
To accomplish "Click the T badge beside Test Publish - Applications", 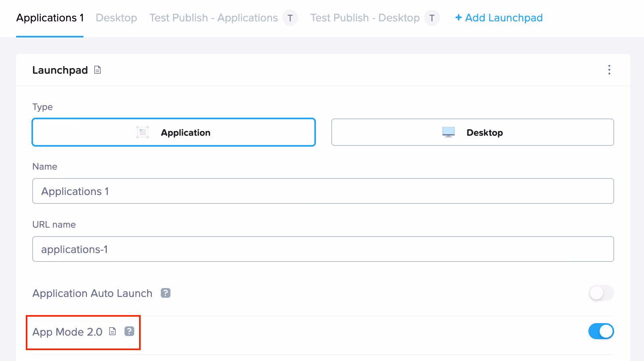I will click(290, 18).
